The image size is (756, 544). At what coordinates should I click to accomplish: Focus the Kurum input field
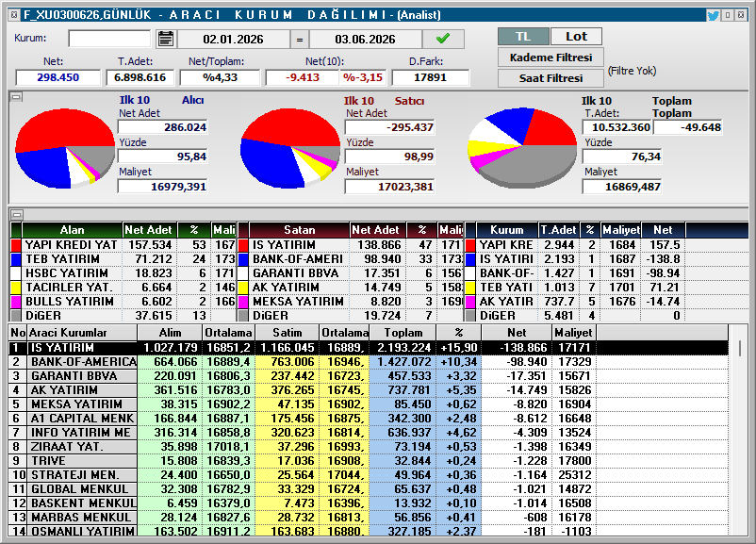[109, 39]
